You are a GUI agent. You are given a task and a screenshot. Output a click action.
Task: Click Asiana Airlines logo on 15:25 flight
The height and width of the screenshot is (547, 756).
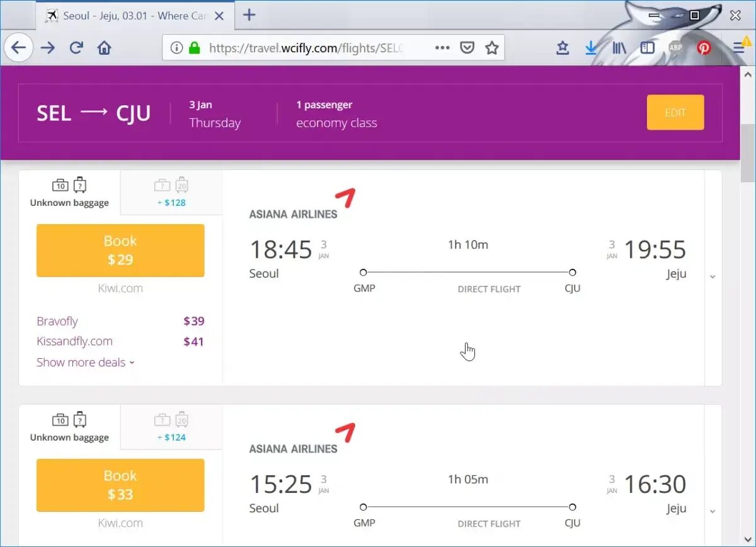click(x=302, y=439)
